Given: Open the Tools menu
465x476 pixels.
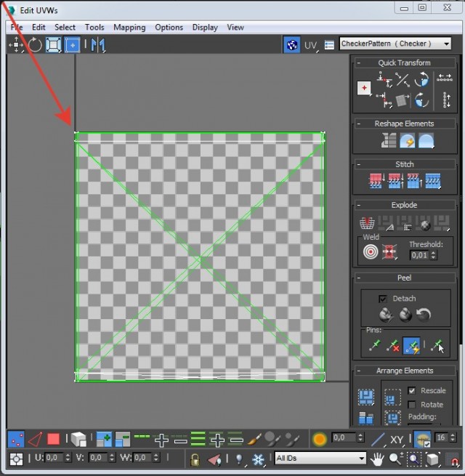Looking at the screenshot, I should 94,28.
